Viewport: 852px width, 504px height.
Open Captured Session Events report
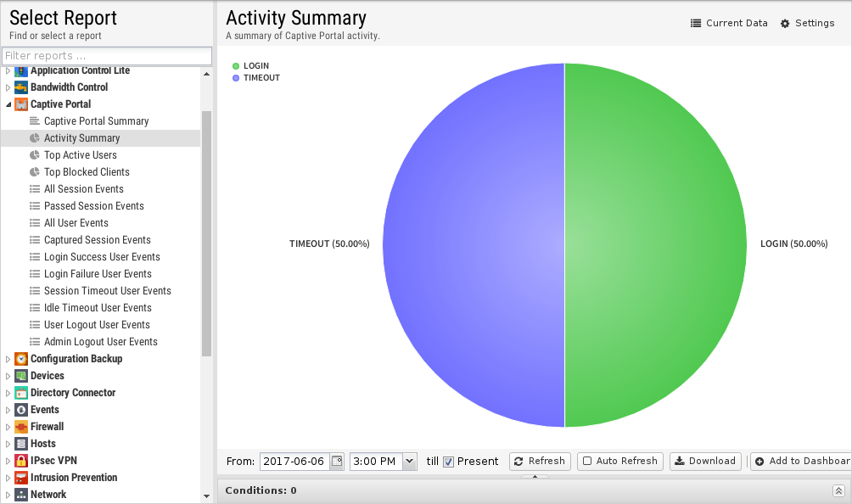point(98,239)
